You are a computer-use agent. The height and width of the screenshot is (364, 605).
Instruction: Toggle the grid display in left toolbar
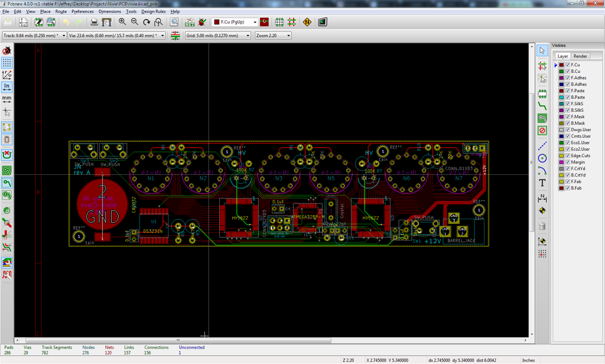pyautogui.click(x=7, y=63)
